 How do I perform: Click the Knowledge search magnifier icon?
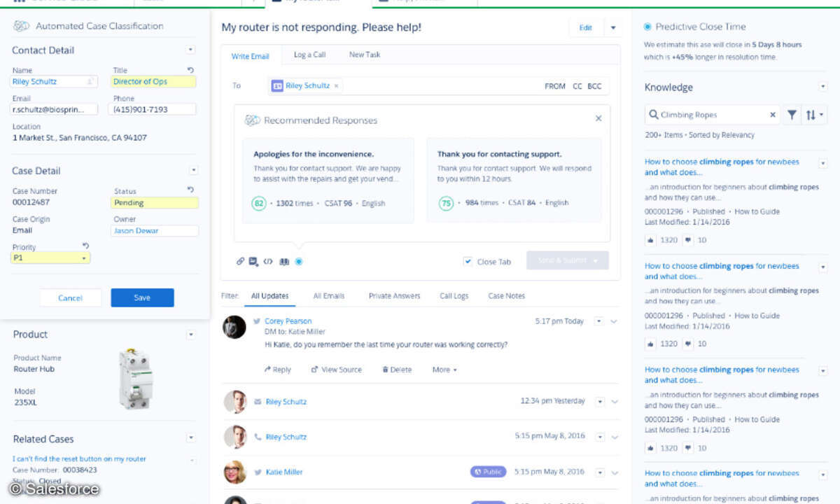[654, 115]
